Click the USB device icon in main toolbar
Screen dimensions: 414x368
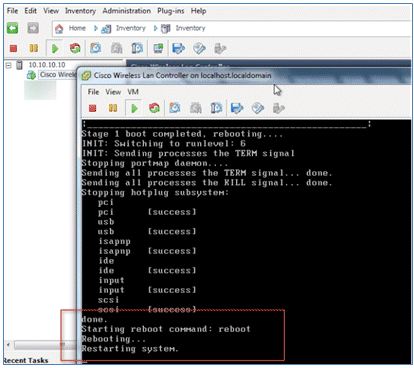pos(220,49)
